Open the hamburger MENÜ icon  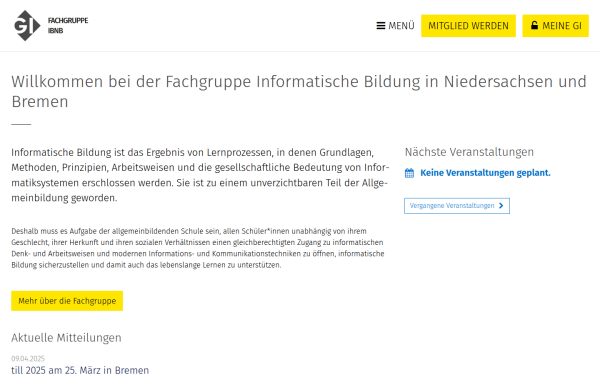point(380,26)
